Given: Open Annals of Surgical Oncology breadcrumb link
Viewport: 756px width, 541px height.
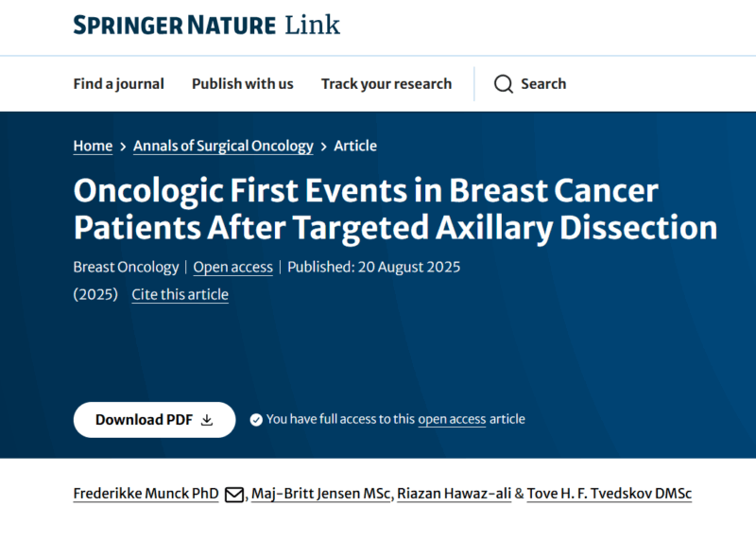Looking at the screenshot, I should point(223,147).
